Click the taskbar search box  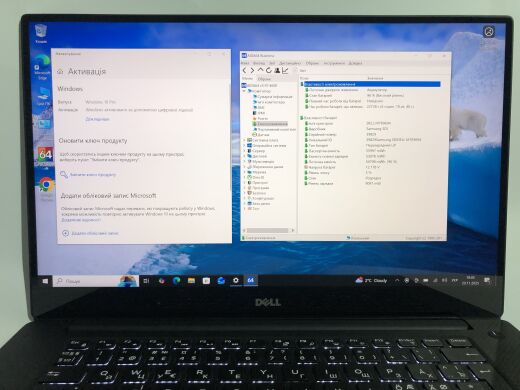click(x=96, y=281)
